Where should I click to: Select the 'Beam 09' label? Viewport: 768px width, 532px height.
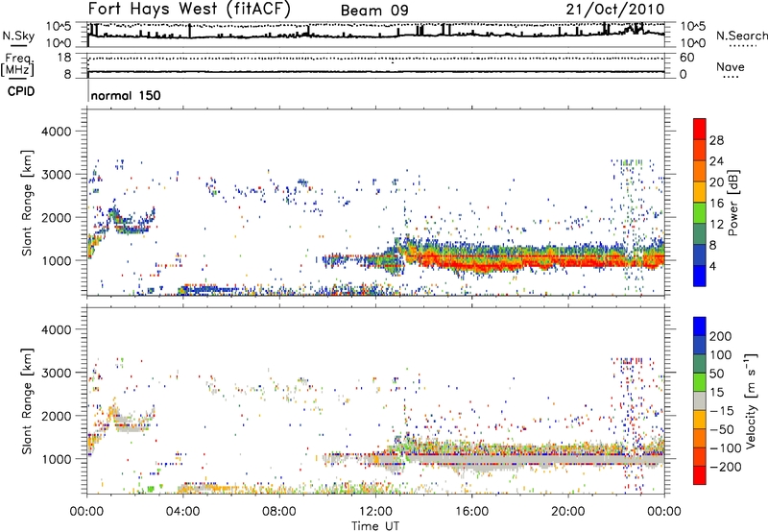tap(374, 11)
